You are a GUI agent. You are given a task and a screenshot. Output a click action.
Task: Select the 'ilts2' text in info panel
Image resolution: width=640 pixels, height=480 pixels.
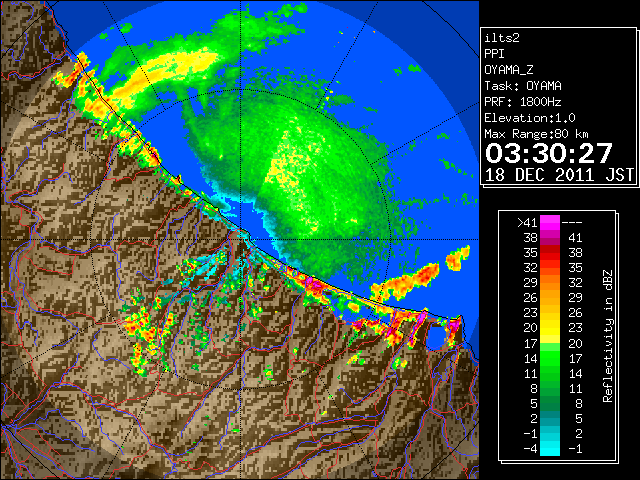(x=502, y=38)
